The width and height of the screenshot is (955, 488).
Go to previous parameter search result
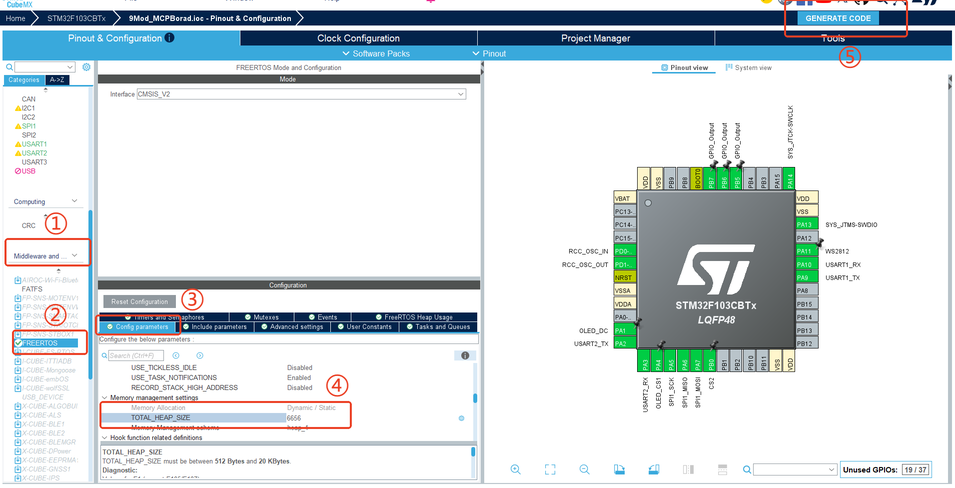175,355
